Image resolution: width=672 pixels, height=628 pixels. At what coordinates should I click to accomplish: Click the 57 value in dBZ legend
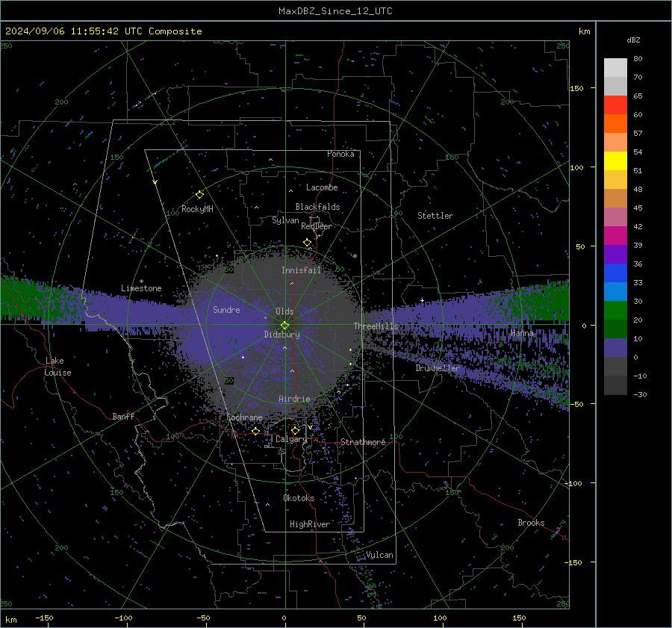pyautogui.click(x=638, y=134)
